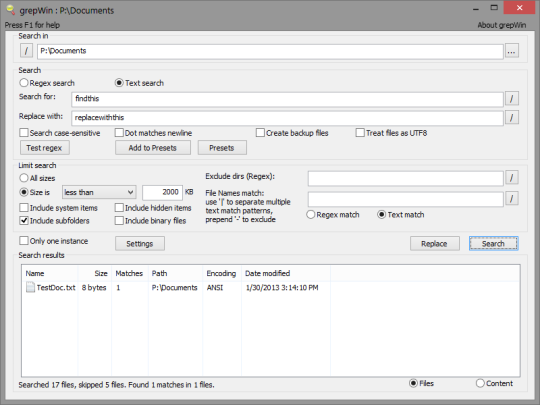Select the Regex search radio button

24,83
